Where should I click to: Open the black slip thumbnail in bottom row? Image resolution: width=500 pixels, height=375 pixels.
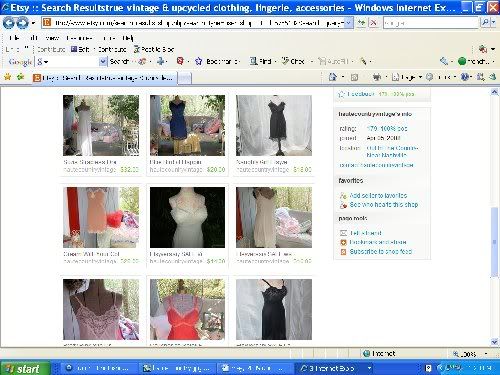click(x=274, y=309)
